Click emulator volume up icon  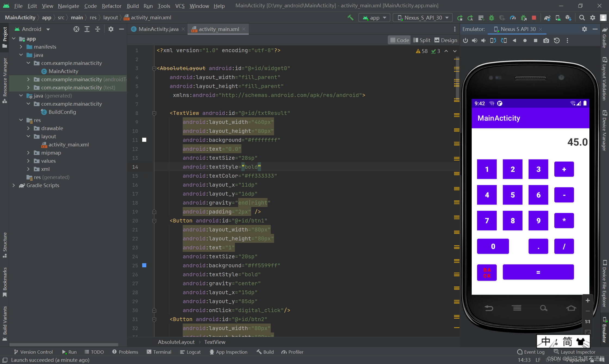[475, 40]
